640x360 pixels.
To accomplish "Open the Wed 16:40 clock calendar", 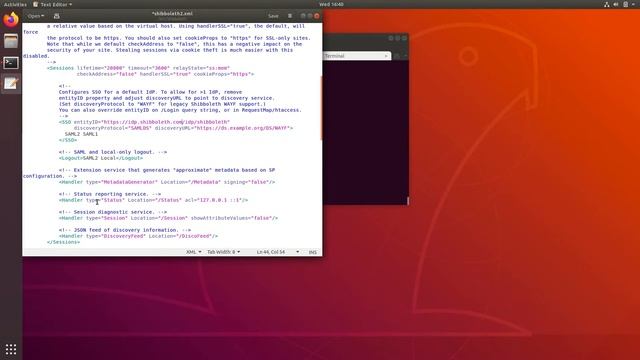I will [x=331, y=4].
